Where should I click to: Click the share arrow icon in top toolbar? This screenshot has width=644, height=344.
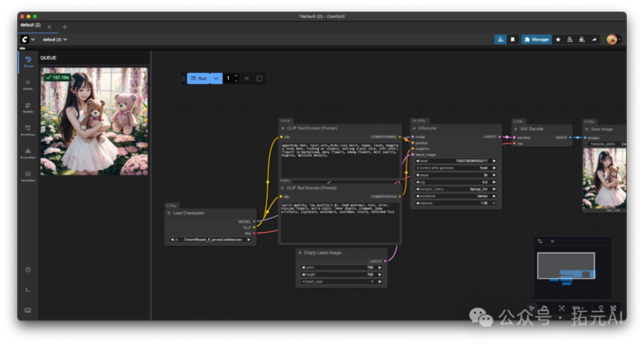(x=594, y=40)
